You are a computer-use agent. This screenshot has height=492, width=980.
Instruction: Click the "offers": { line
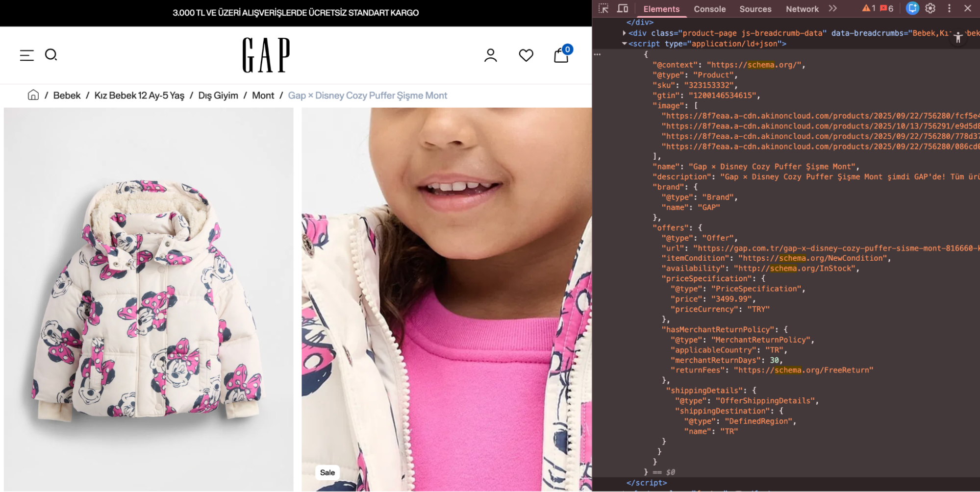677,228
